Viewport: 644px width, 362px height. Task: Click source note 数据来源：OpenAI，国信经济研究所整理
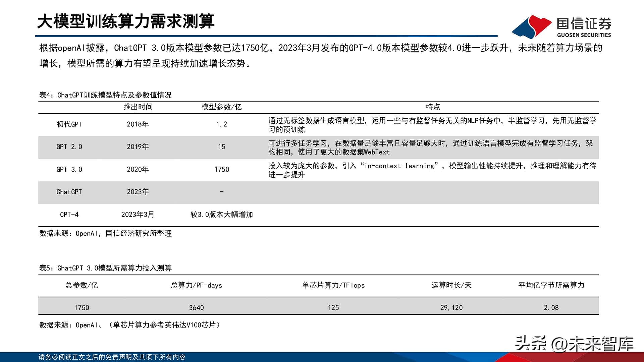[106, 233]
